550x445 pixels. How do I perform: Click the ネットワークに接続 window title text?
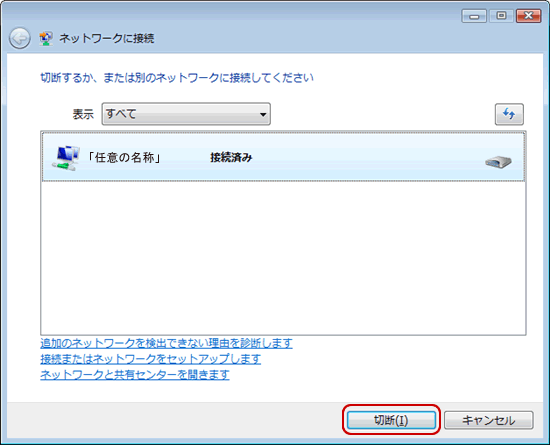[107, 38]
